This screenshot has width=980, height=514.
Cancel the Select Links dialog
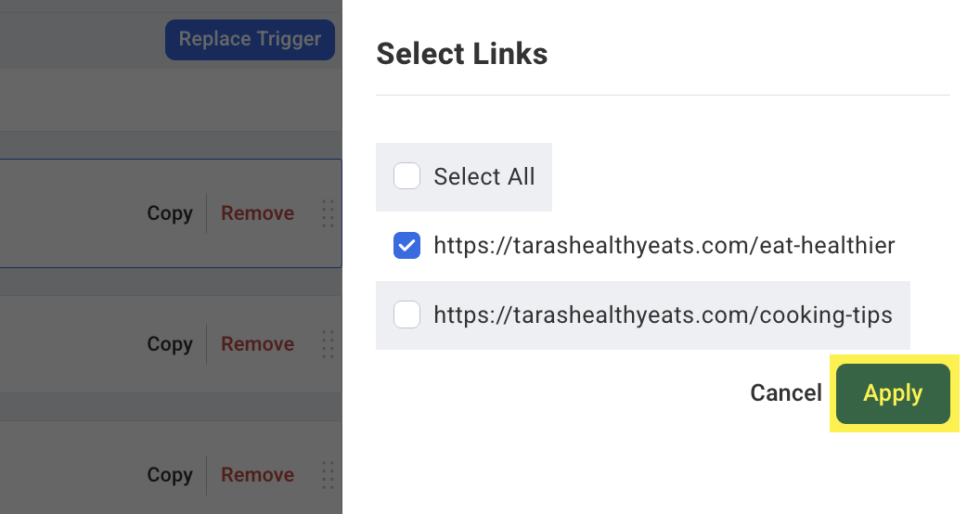tap(786, 393)
